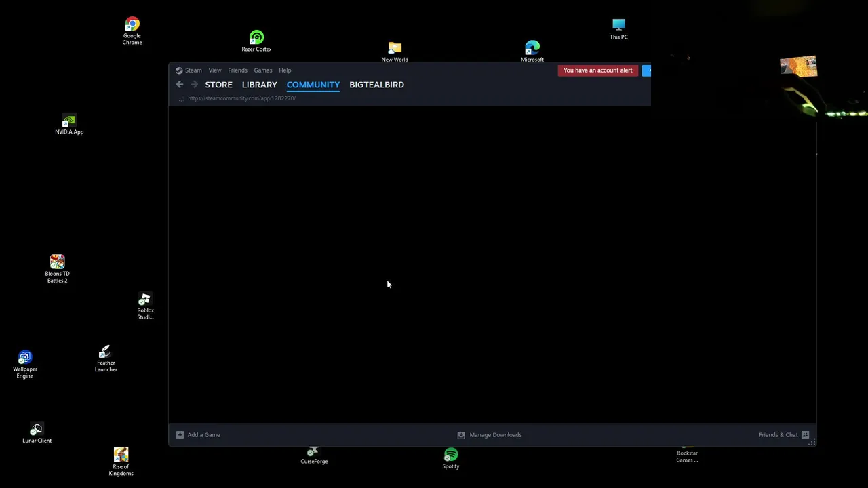The image size is (868, 488).
Task: Click the Add a Game label
Action: [x=203, y=435]
